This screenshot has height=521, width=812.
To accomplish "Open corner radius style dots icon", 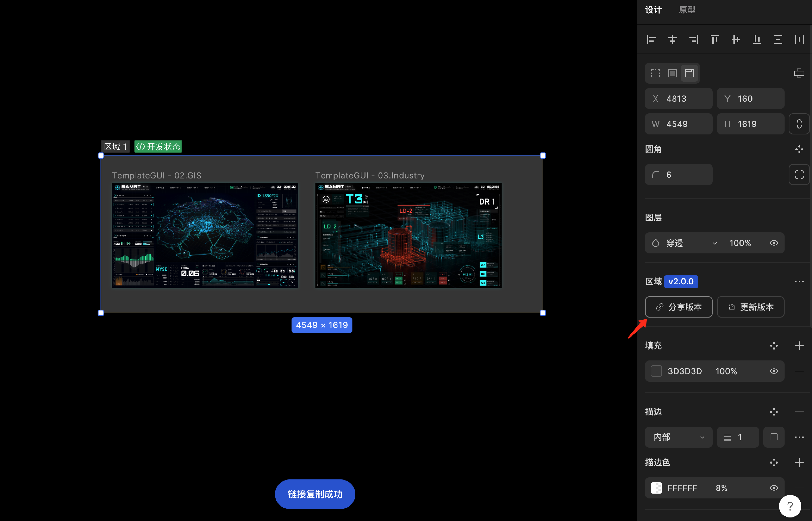I will tap(799, 149).
